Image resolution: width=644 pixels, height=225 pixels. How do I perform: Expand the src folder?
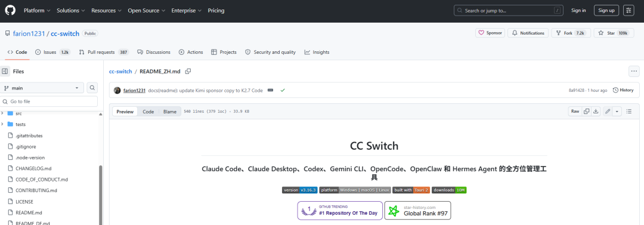coord(2,113)
